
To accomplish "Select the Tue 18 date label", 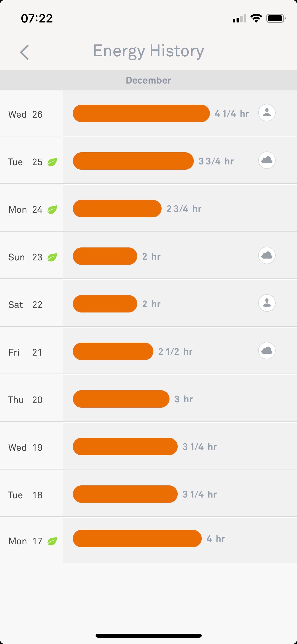I will click(25, 495).
